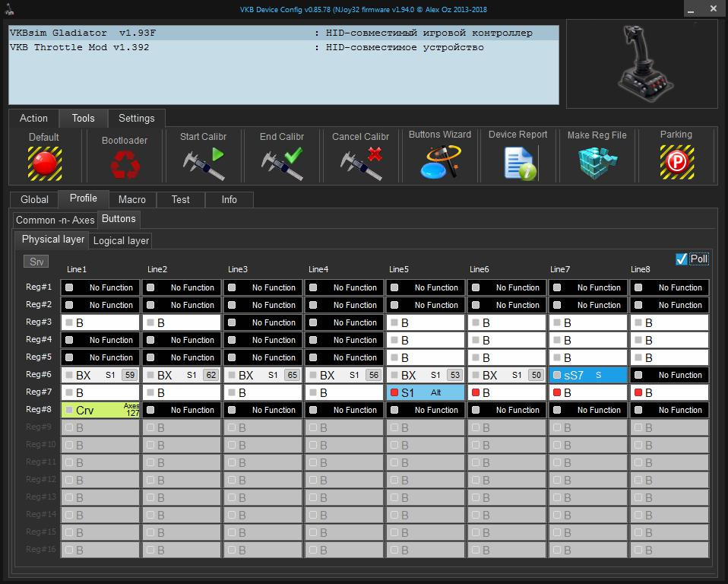Launch the Buttons Wizard icon

coord(441,162)
